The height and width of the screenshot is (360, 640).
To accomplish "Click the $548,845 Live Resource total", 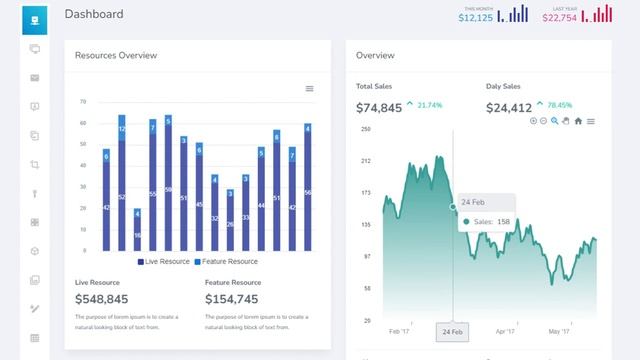I will (102, 299).
